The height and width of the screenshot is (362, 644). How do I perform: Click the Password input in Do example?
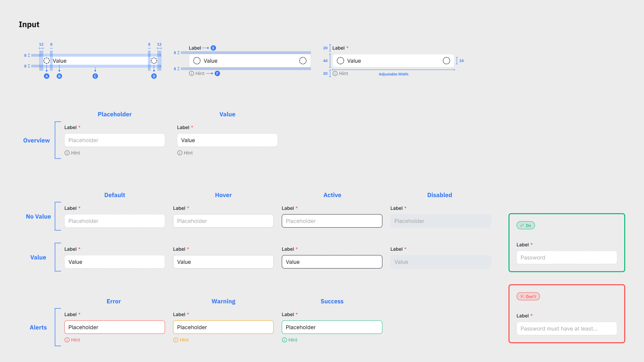point(567,257)
